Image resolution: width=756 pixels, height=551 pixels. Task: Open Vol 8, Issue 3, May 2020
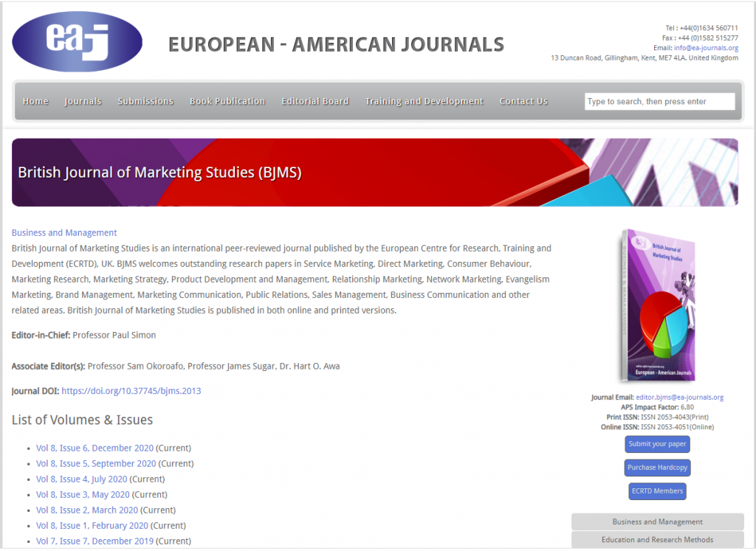83,495
